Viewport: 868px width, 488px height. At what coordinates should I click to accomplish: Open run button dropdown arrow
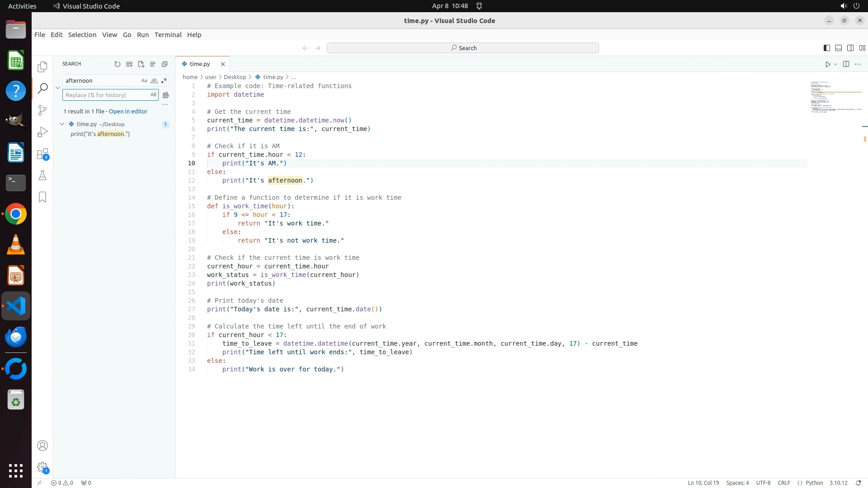point(835,64)
